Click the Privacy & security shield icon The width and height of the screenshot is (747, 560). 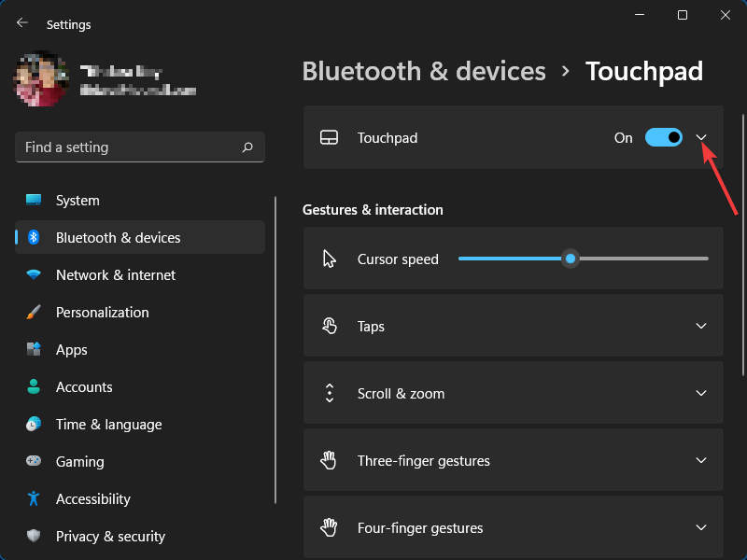click(x=34, y=537)
